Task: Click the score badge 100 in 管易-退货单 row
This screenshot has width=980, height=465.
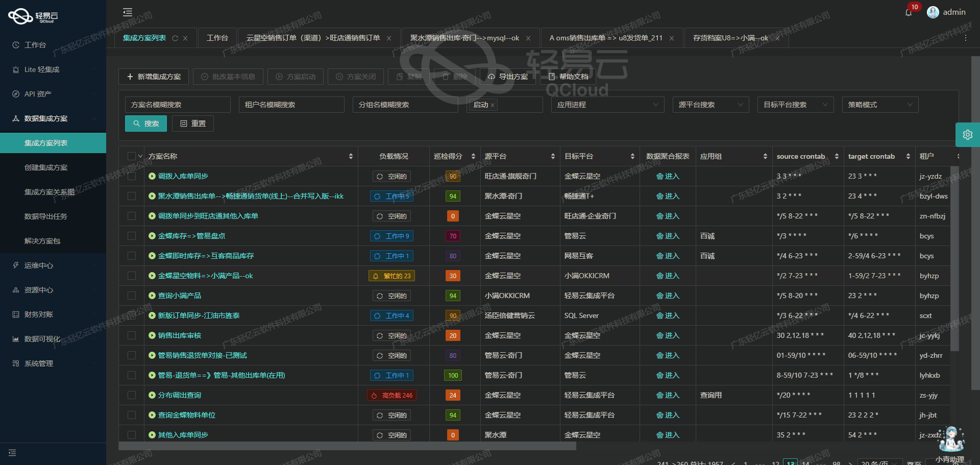Action: (453, 375)
